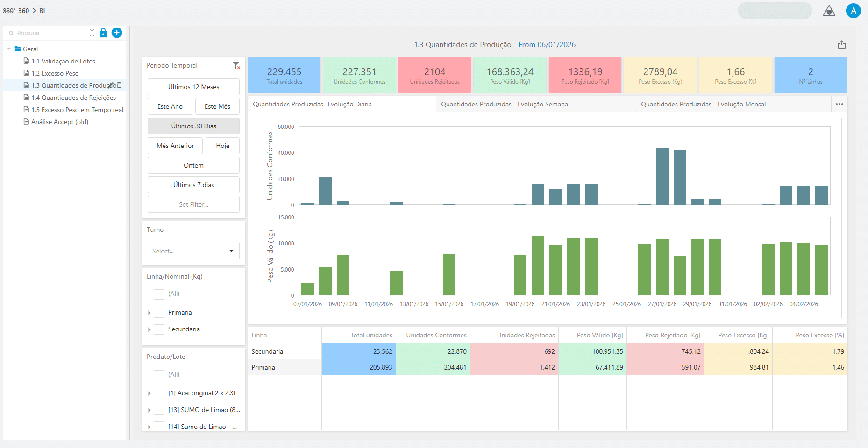Image resolution: width=868 pixels, height=448 pixels.
Task: Click the blue lock icon in sidebar
Action: coord(103,33)
